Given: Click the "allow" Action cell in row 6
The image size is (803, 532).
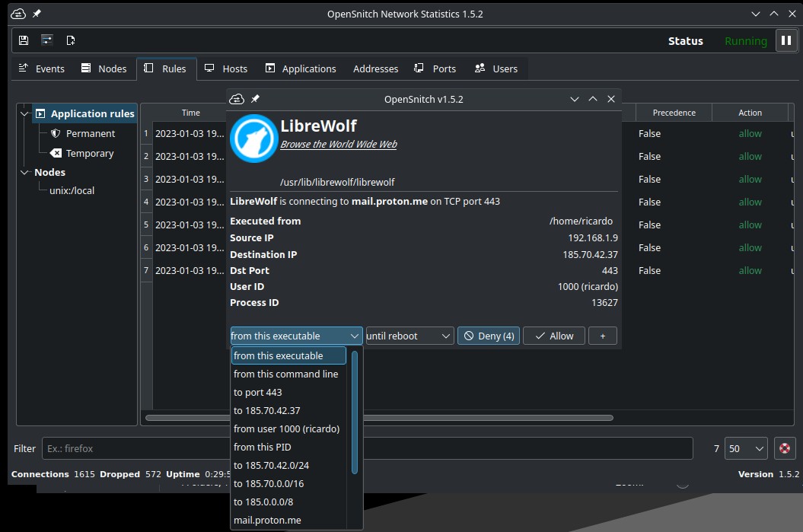Looking at the screenshot, I should 750,248.
